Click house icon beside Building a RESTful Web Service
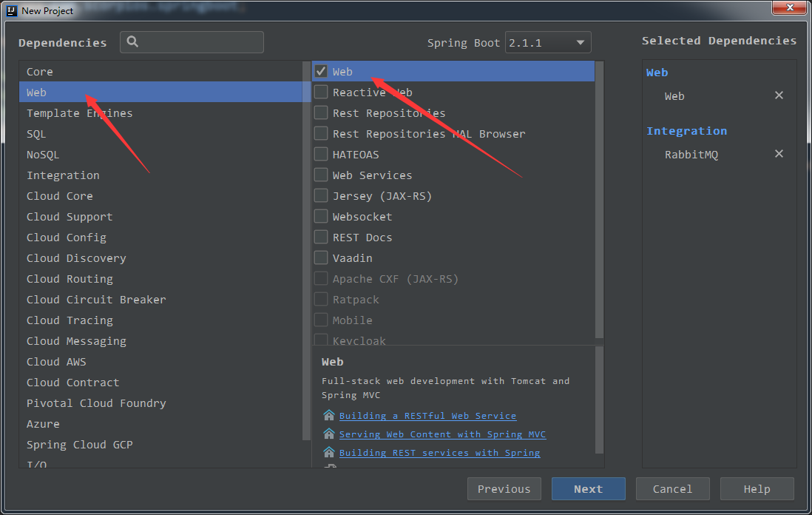The width and height of the screenshot is (812, 515). [x=329, y=415]
